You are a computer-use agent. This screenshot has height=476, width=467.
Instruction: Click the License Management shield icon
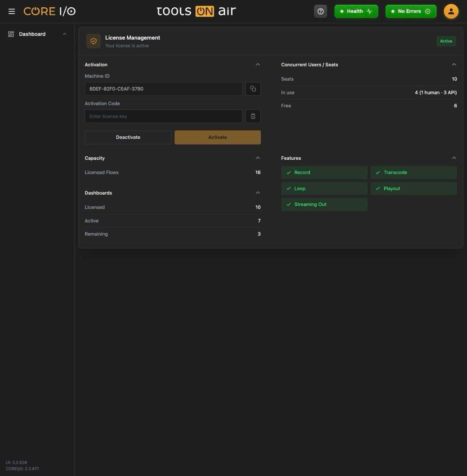pyautogui.click(x=93, y=41)
